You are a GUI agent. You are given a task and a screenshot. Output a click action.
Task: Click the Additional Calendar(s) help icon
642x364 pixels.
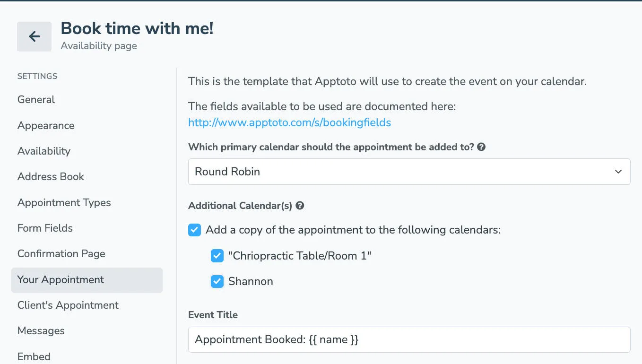pyautogui.click(x=300, y=206)
